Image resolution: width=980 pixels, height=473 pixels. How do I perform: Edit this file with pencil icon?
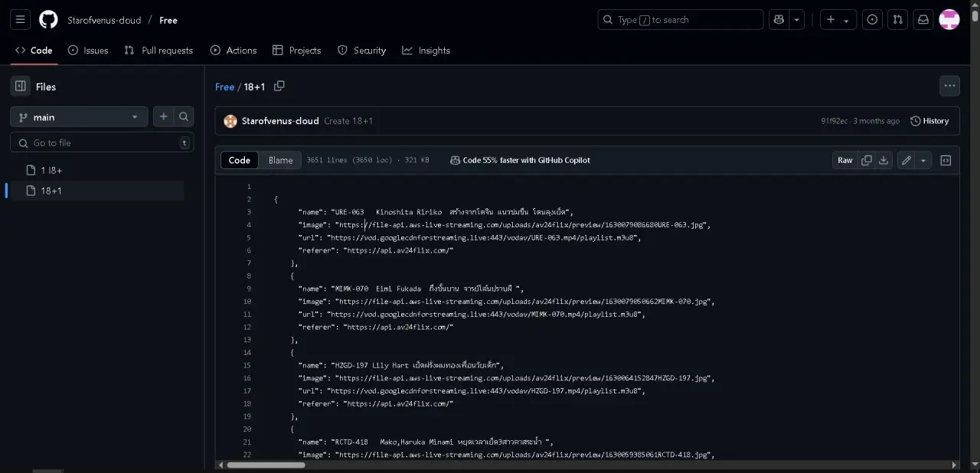[x=906, y=160]
